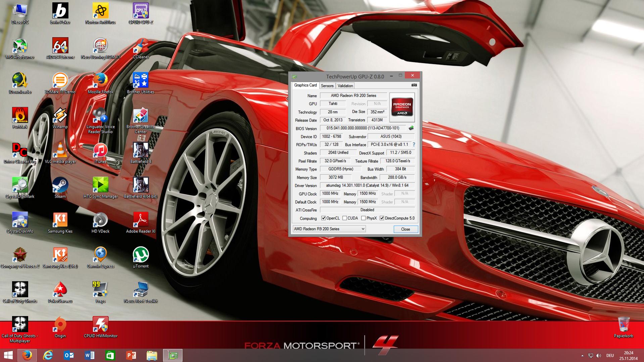Click the Release Date value Oct 8, 2013
The width and height of the screenshot is (644, 362).
point(333,120)
